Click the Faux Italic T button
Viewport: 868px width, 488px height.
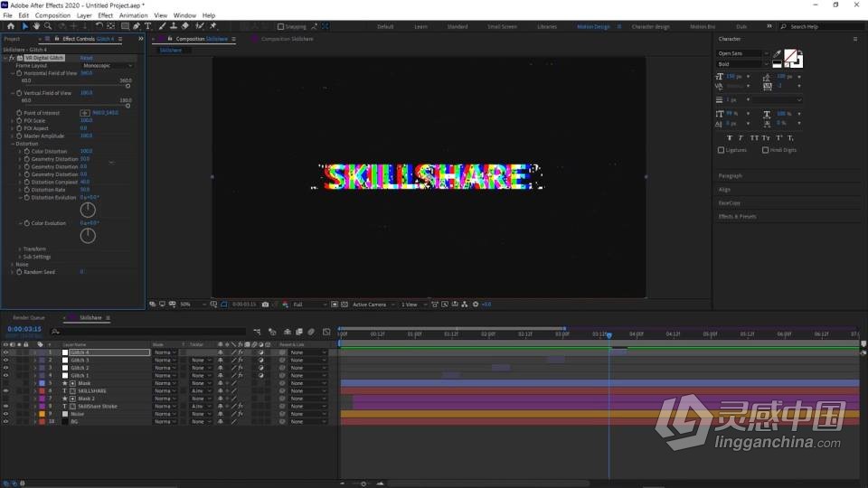(741, 137)
